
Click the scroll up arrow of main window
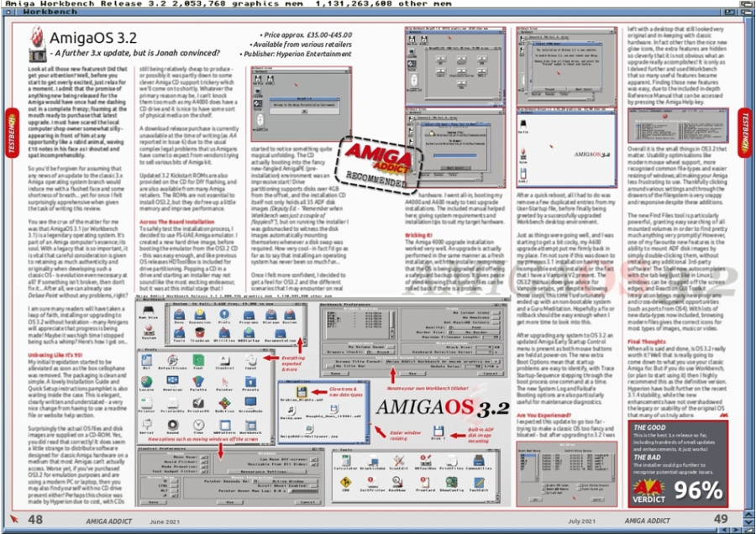coord(748,514)
